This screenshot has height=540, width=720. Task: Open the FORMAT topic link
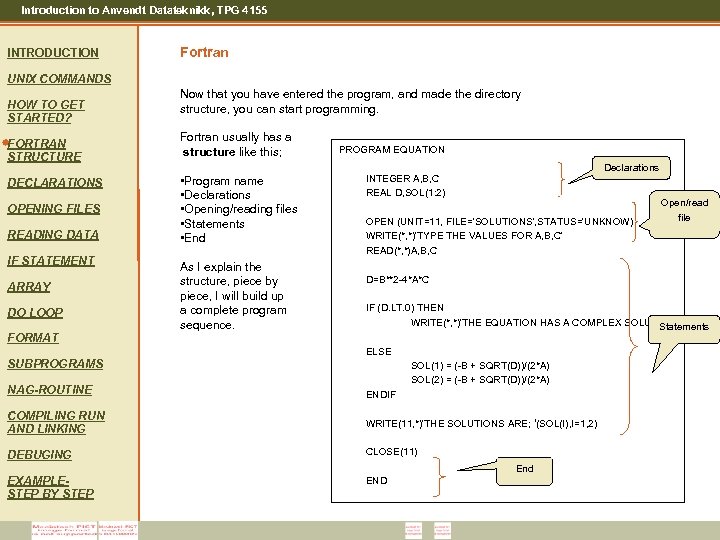(33, 338)
